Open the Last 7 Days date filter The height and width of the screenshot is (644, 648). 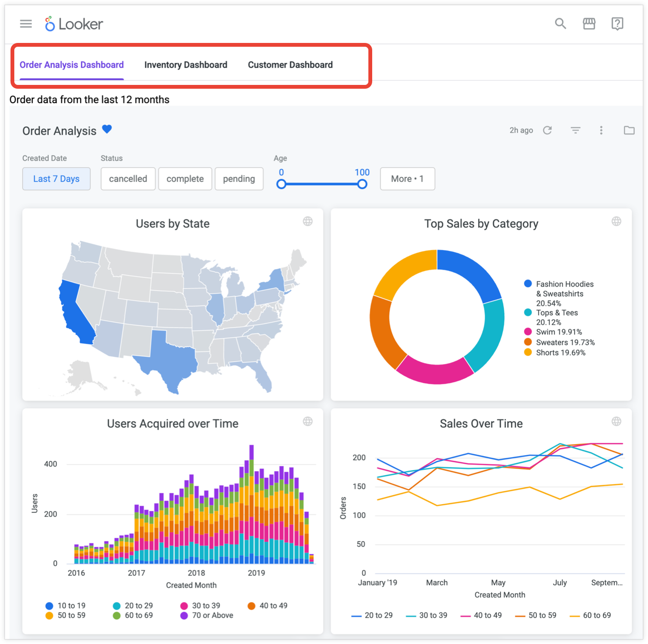(56, 178)
